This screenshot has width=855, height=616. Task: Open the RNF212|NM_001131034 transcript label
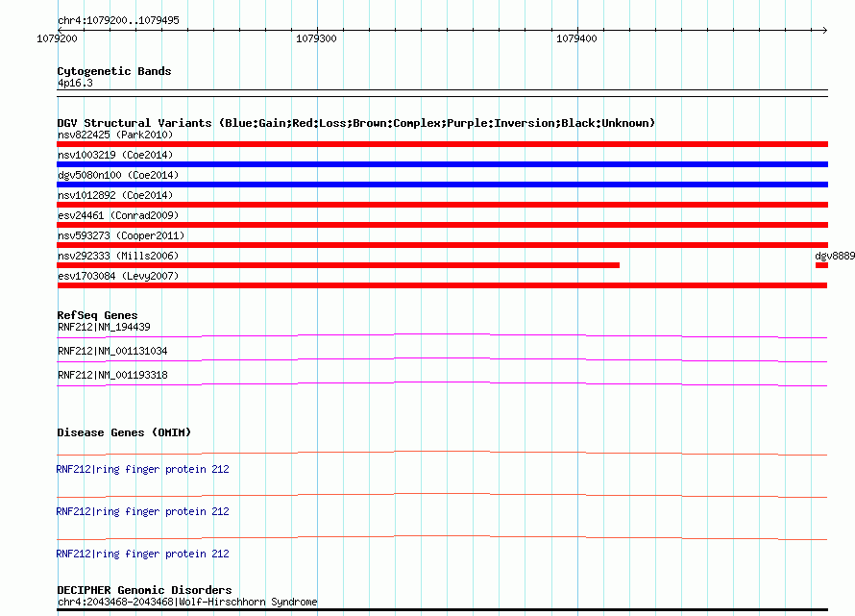(x=112, y=351)
